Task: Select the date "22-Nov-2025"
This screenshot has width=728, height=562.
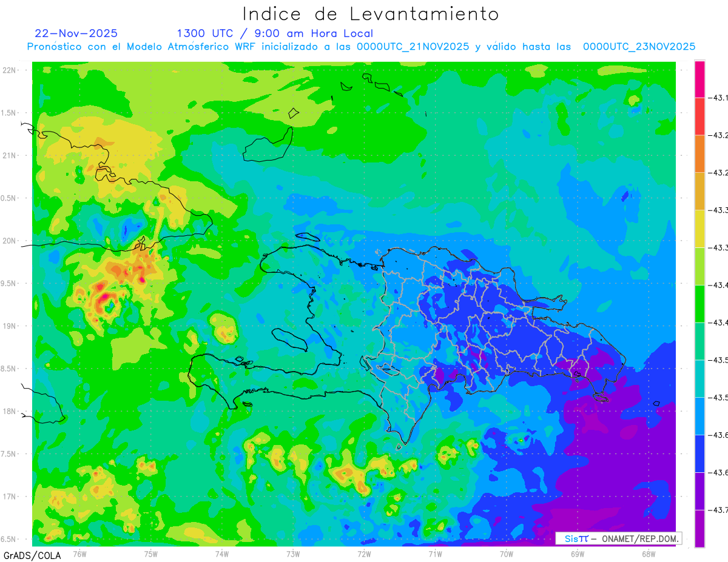Action: pos(76,33)
